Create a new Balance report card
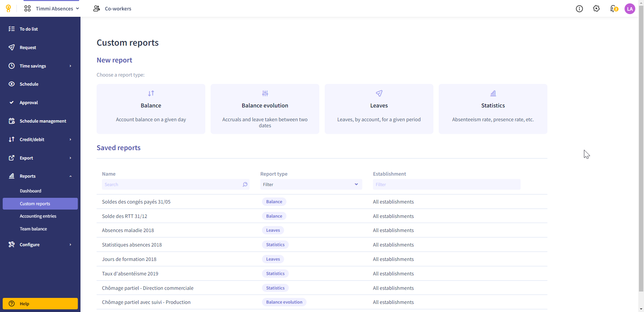This screenshot has width=644, height=312. [x=151, y=109]
